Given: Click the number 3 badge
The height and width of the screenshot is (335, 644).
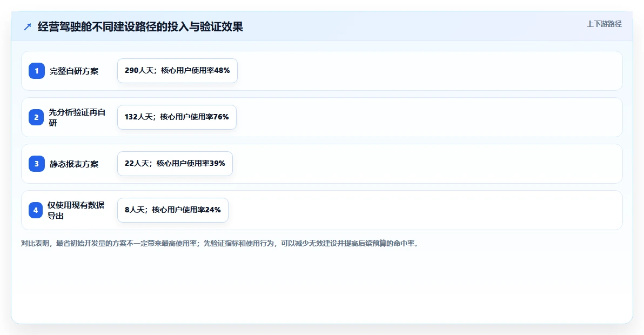Looking at the screenshot, I should [37, 164].
